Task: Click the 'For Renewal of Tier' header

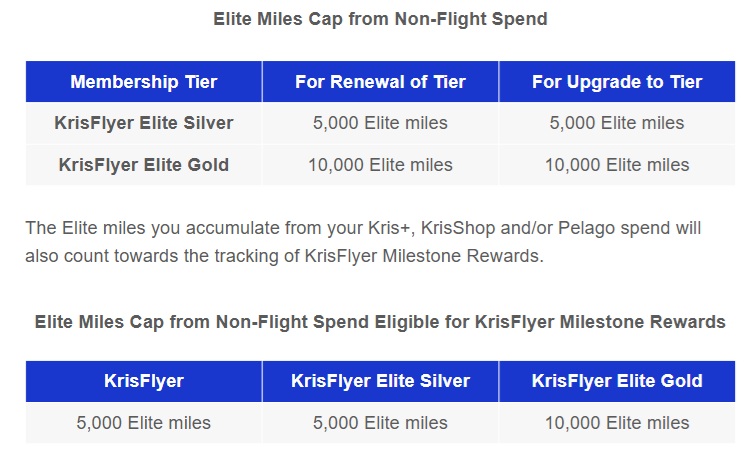Action: (380, 82)
